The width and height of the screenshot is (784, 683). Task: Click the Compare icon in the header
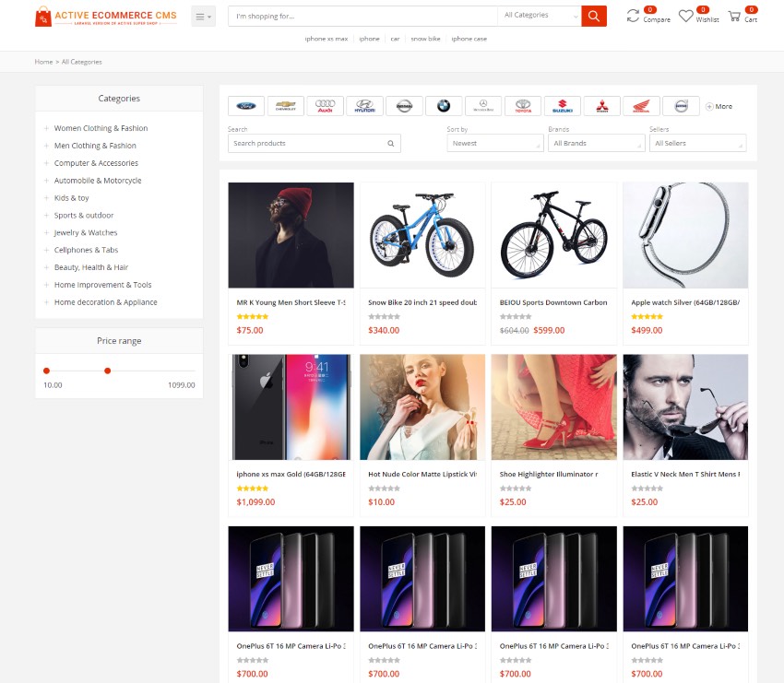click(x=633, y=15)
